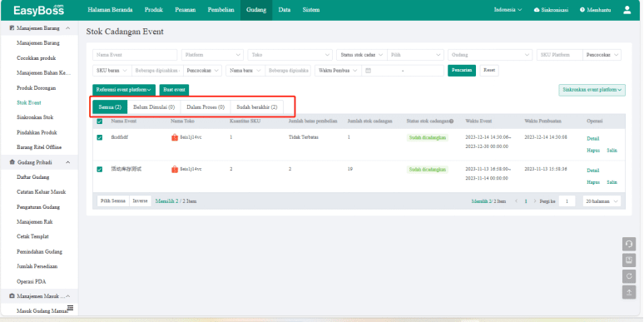This screenshot has width=644, height=322.
Task: Open the Pembelian menu
Action: 221,10
